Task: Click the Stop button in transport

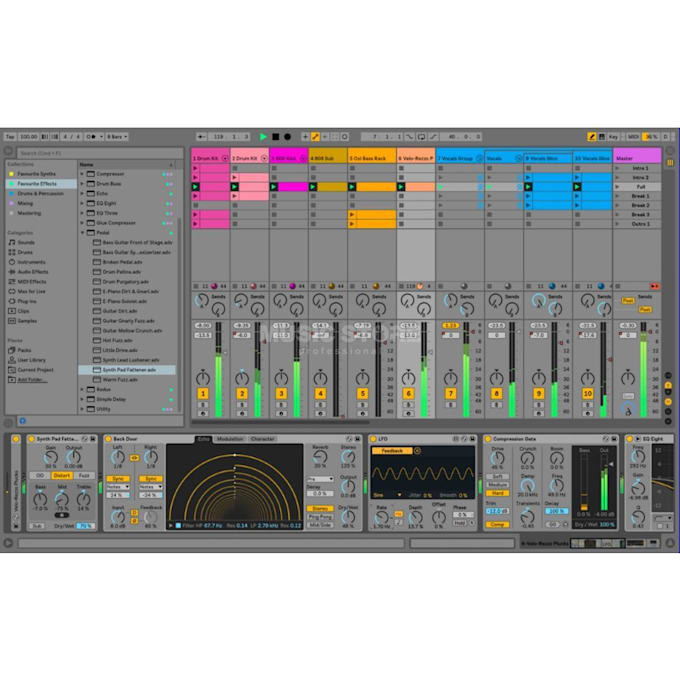Action: point(275,136)
